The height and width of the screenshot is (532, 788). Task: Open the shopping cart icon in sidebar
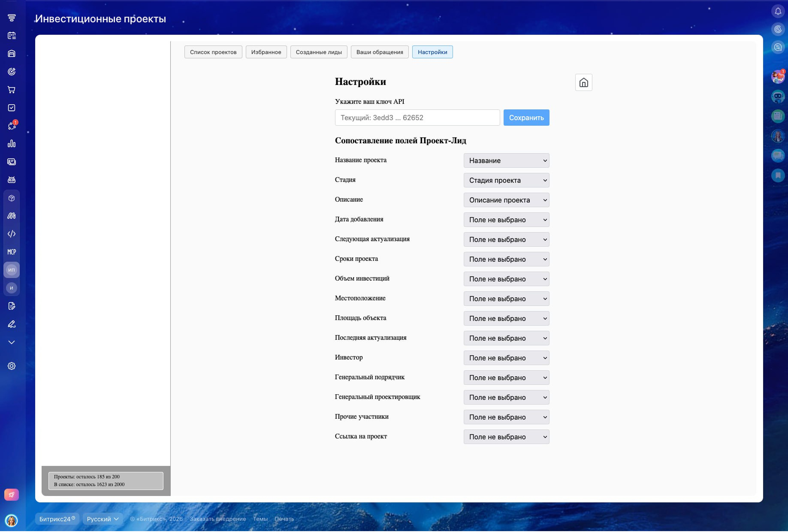click(12, 90)
